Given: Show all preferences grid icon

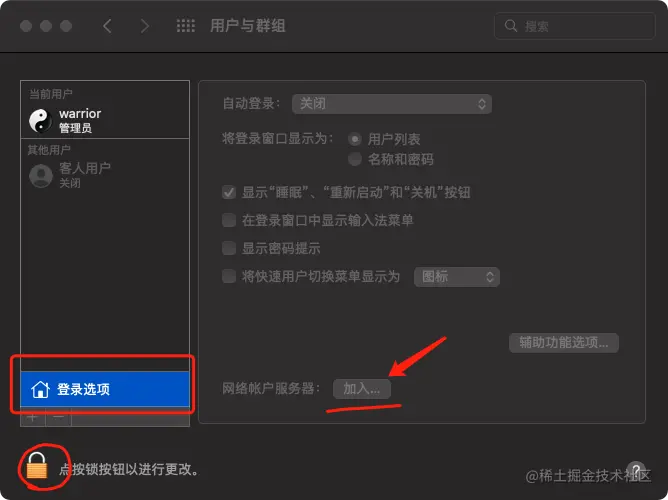Looking at the screenshot, I should click(x=186, y=26).
